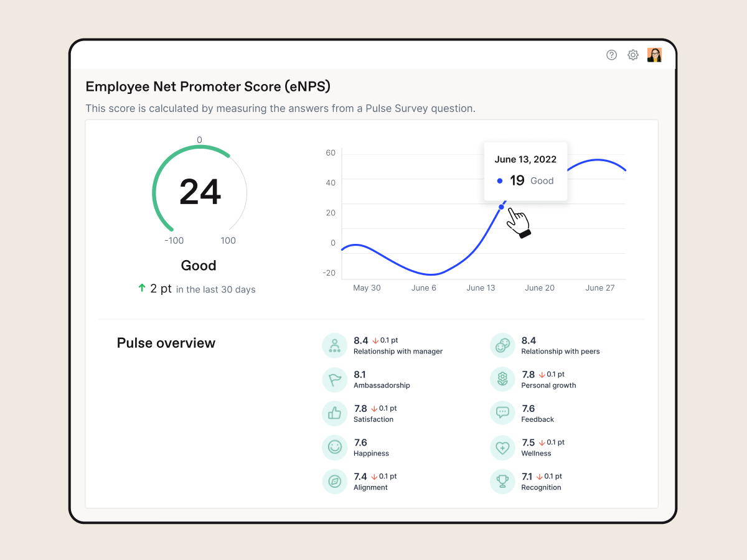Select the Ambassadorship flag icon
The width and height of the screenshot is (747, 560).
tap(334, 380)
